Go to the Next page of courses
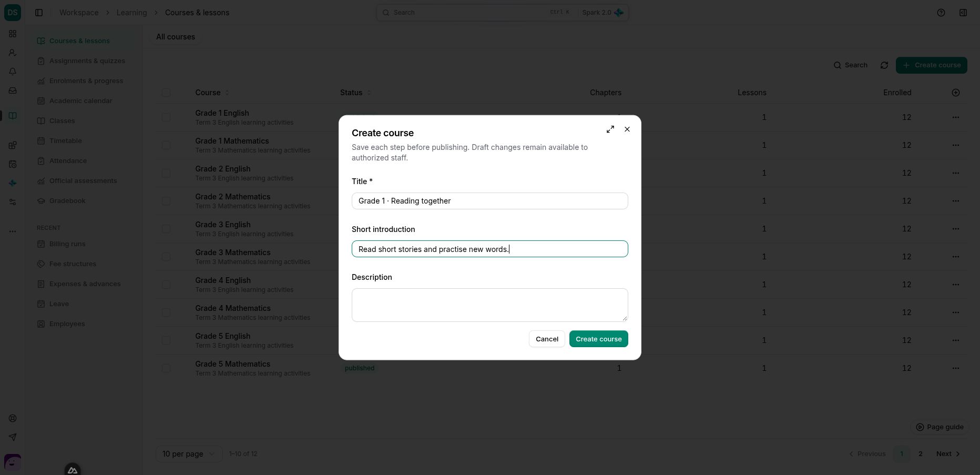 [948, 454]
